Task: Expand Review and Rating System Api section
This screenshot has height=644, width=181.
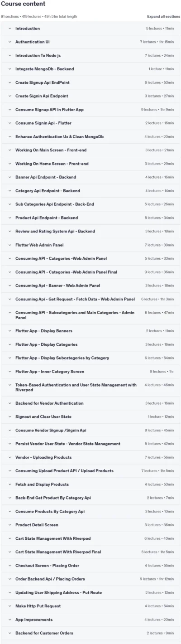Action: click(90, 231)
